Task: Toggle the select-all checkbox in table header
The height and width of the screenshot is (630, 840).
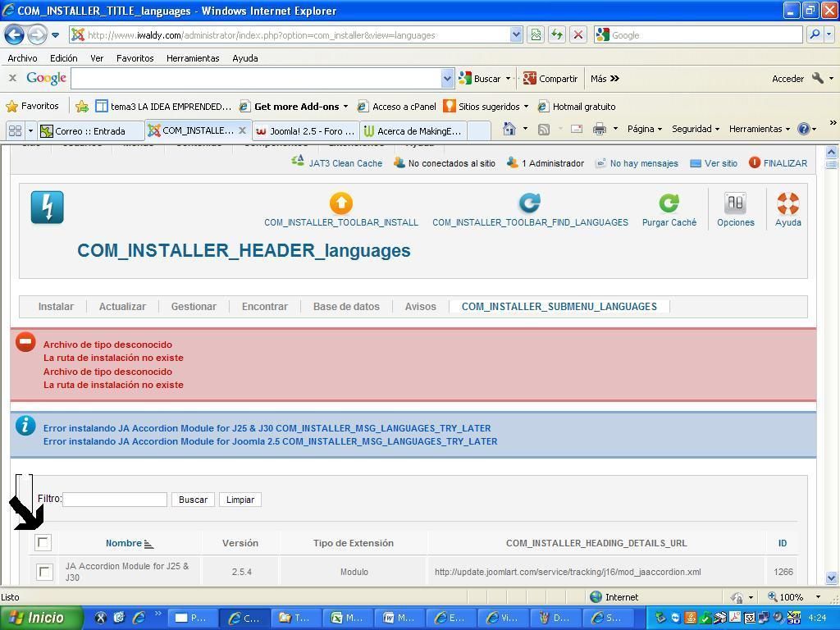Action: (x=43, y=543)
